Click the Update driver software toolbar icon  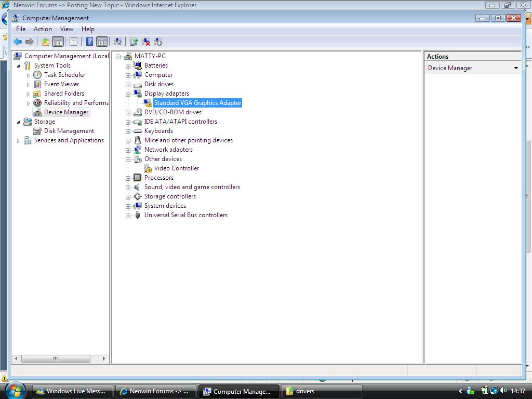(x=134, y=42)
